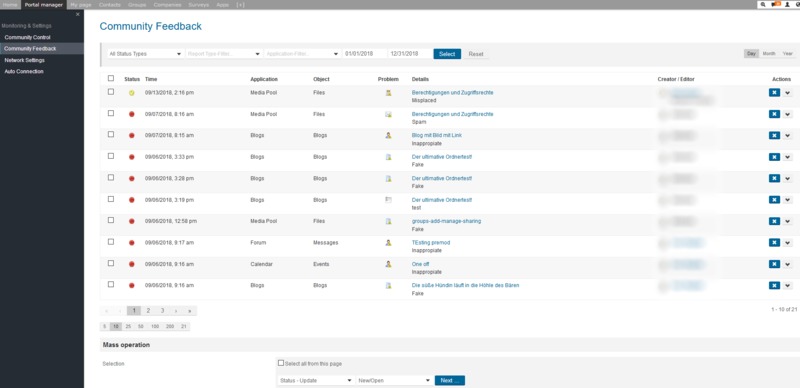Switch to the Surveys menu item
This screenshot has width=800, height=388.
[x=198, y=5]
